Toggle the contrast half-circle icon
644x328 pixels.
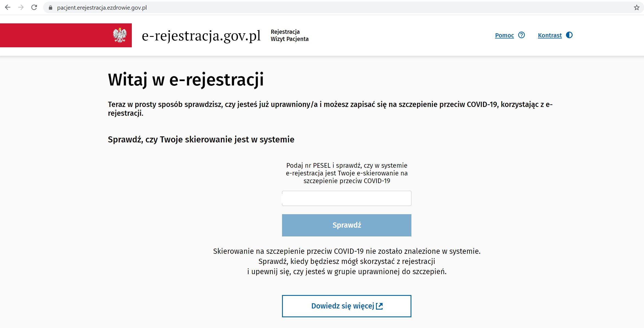click(569, 35)
